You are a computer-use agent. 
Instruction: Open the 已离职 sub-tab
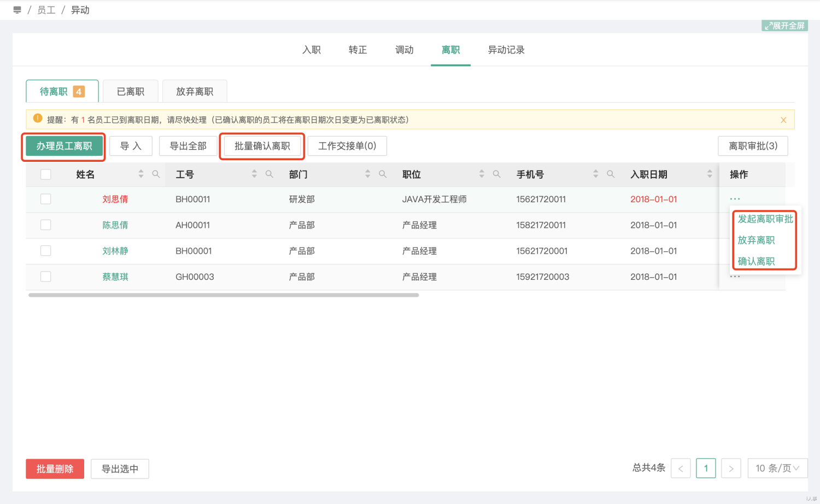131,91
